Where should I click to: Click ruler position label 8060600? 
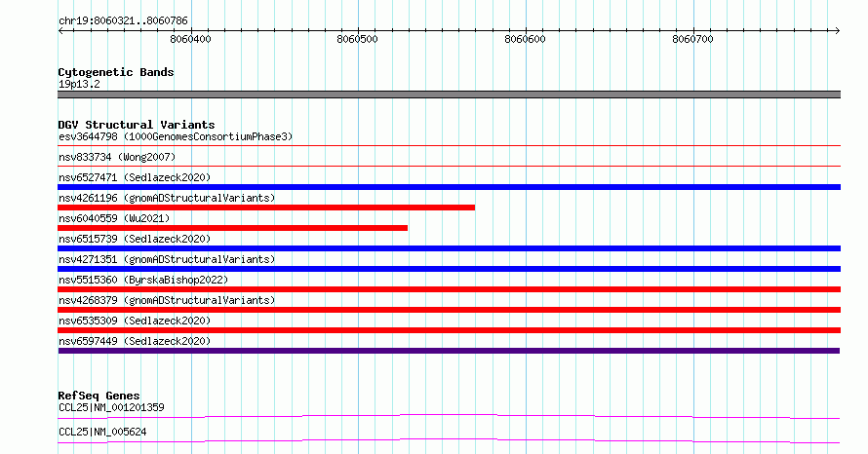coord(525,39)
